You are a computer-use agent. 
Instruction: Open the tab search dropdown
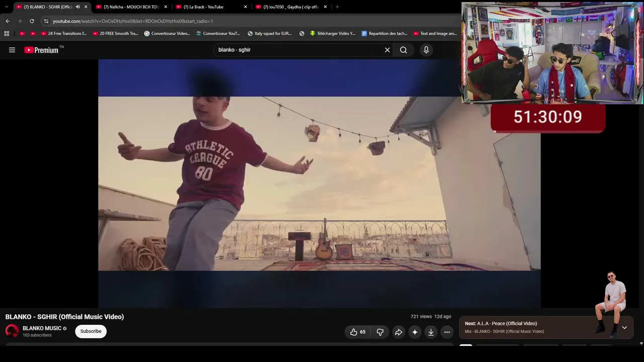pos(7,7)
